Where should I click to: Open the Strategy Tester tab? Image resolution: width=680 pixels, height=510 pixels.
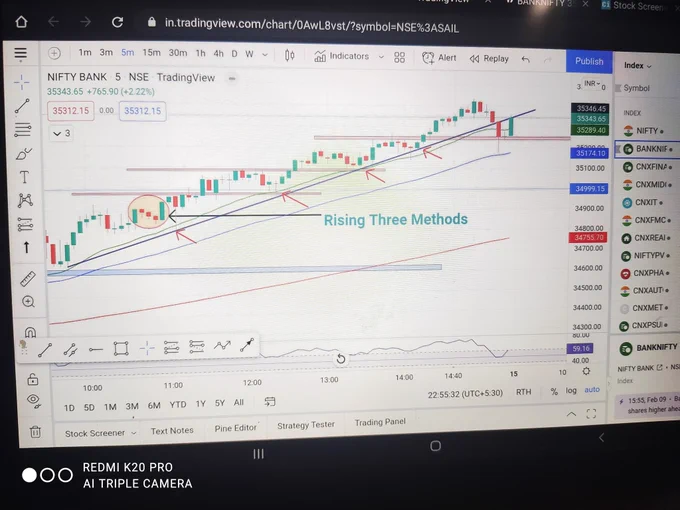pyautogui.click(x=306, y=425)
